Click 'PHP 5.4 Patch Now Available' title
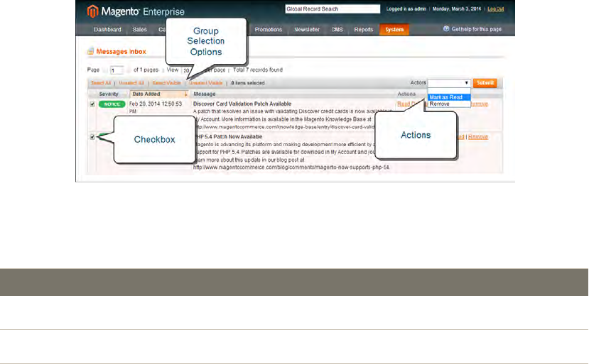 pyautogui.click(x=229, y=137)
